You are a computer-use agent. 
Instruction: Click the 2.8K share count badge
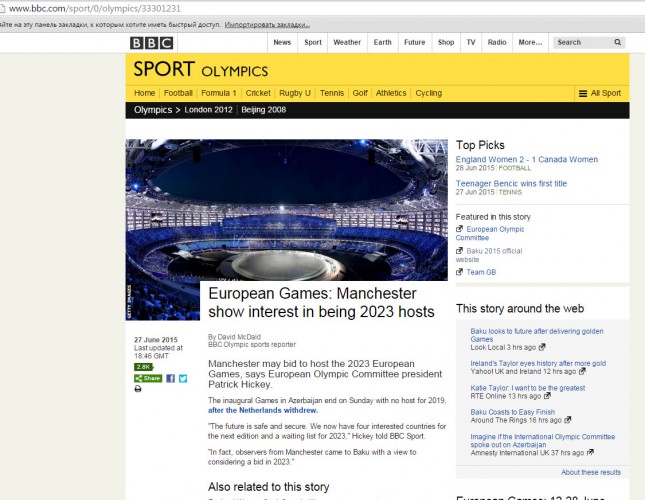pos(143,367)
